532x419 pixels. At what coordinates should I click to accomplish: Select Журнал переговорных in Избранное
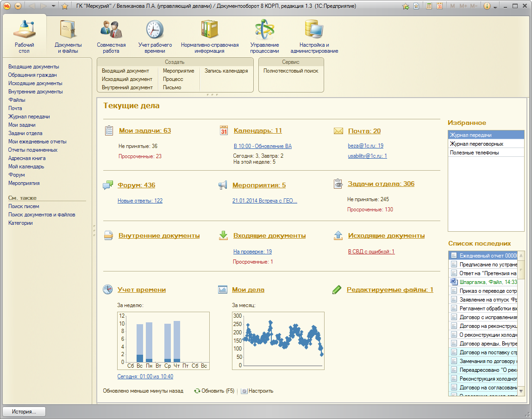point(476,144)
